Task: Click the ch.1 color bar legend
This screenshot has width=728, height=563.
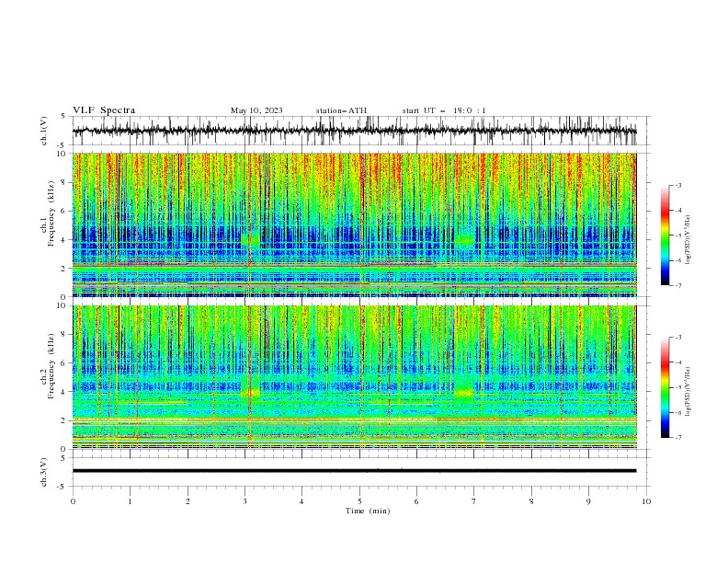Action: click(x=665, y=235)
